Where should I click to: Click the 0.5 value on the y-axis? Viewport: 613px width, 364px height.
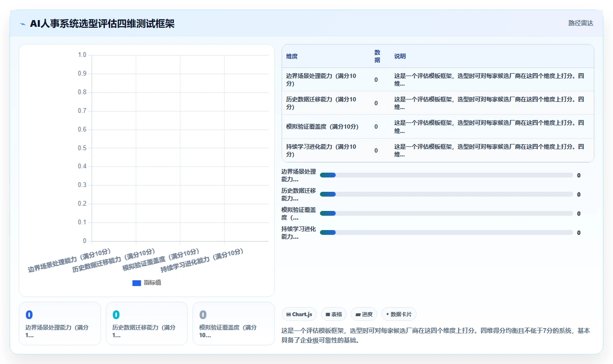point(82,148)
